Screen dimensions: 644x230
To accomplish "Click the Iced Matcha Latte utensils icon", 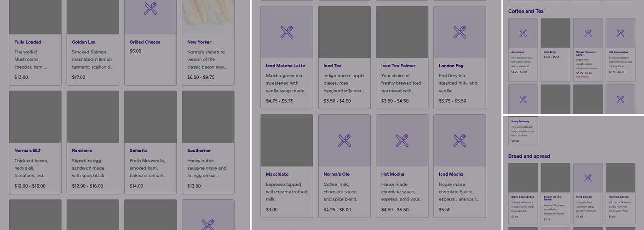I will point(287,32).
